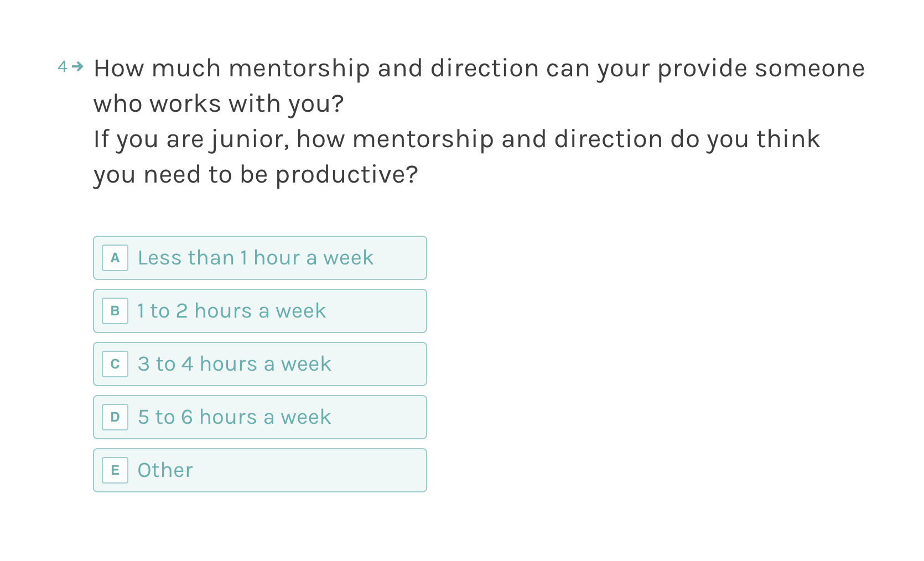Click the 'How much mentorship and direction' heading line

coord(479,69)
